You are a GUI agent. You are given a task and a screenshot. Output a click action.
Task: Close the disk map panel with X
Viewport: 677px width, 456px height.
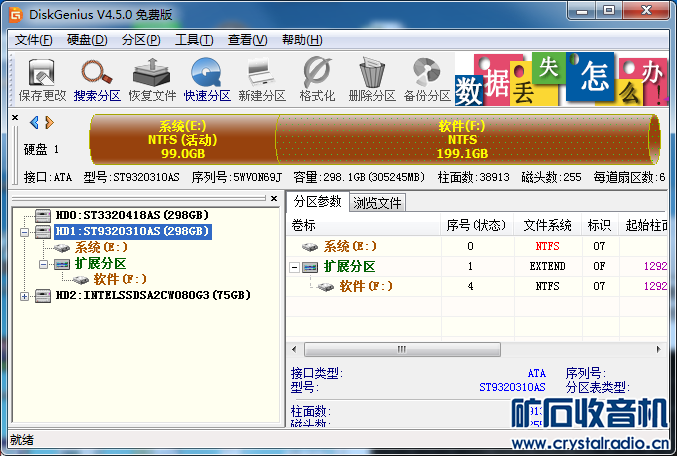pos(15,117)
